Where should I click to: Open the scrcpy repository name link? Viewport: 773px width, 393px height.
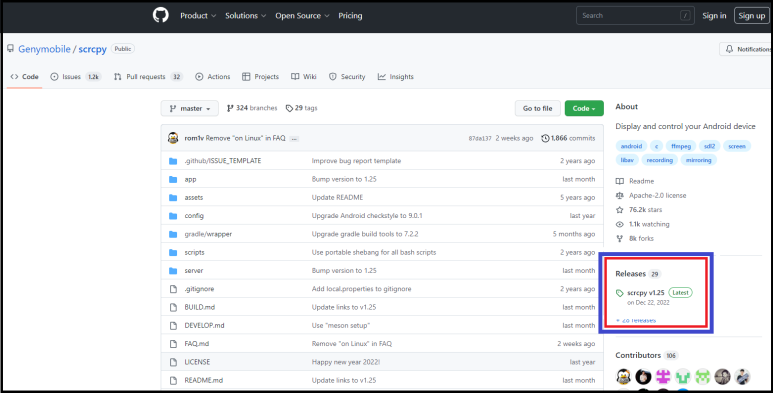(93, 49)
